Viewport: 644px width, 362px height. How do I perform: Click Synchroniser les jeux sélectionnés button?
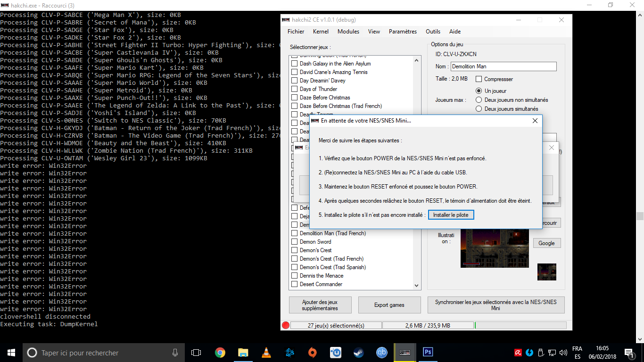click(496, 305)
